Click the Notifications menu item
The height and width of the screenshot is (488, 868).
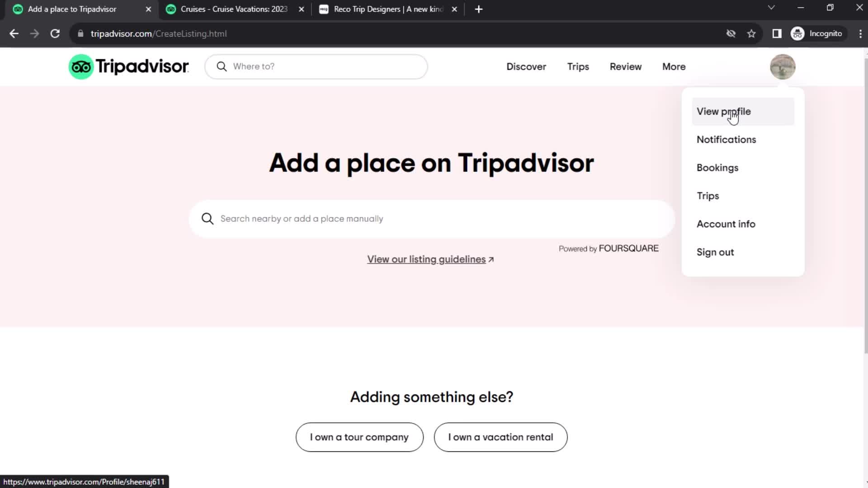click(726, 140)
